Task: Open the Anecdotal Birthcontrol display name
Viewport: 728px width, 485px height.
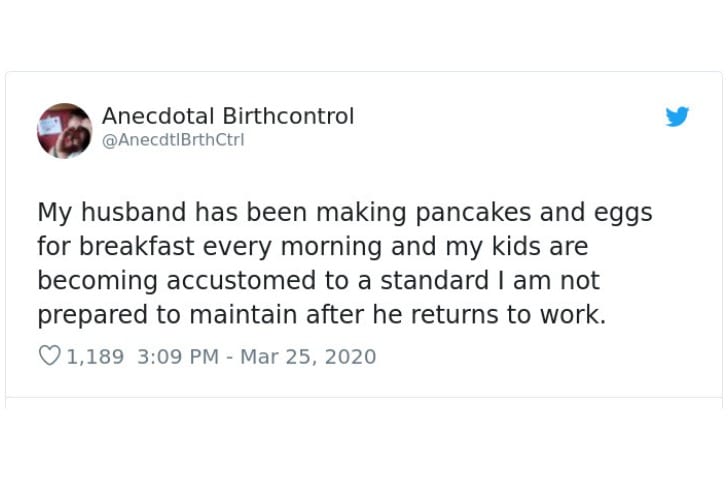Action: [228, 116]
